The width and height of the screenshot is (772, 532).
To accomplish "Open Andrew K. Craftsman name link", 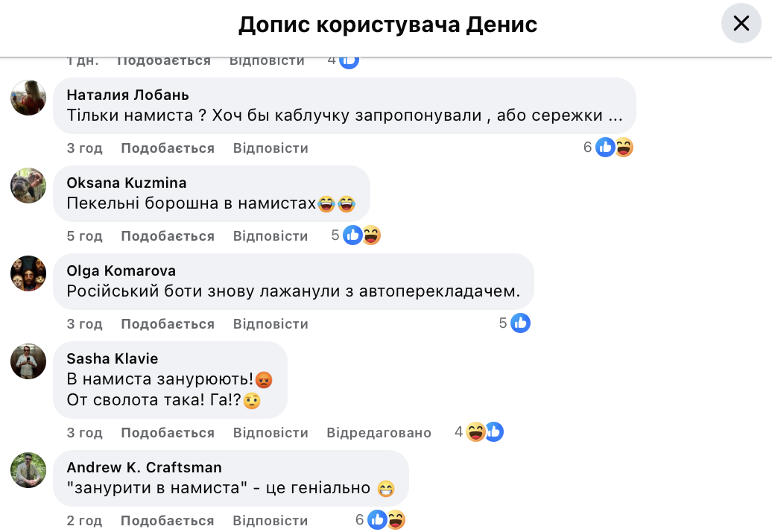I will point(145,467).
